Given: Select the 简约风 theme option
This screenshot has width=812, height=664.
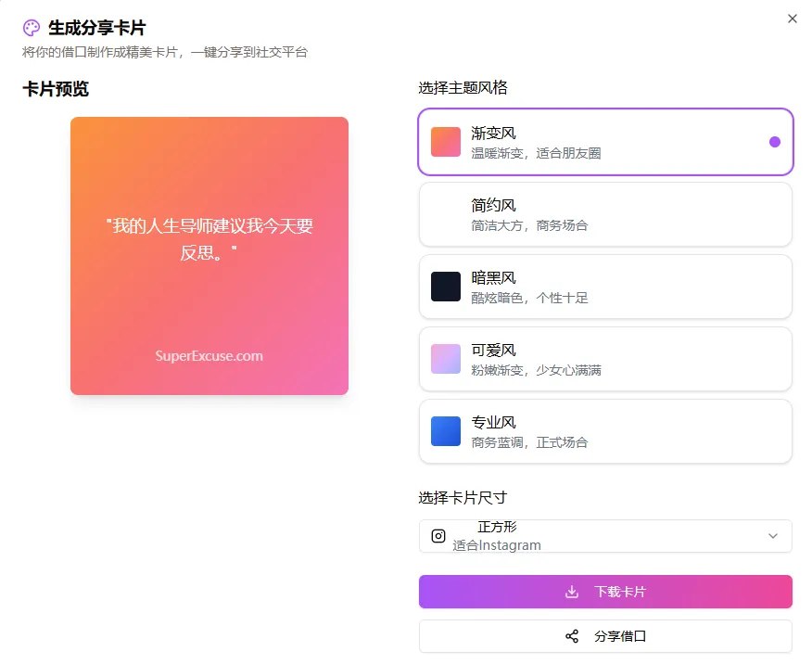Looking at the screenshot, I should [x=604, y=214].
